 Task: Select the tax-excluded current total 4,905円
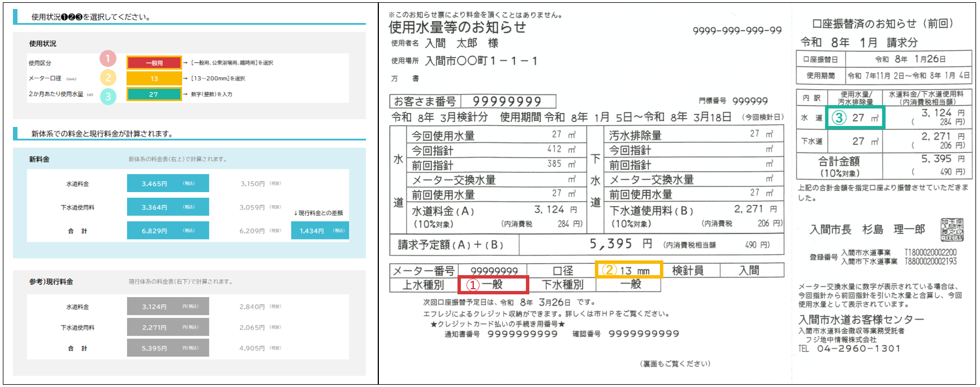(x=252, y=349)
